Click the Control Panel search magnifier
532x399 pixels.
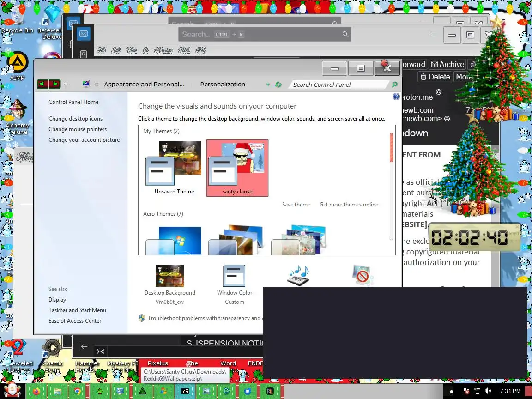394,85
